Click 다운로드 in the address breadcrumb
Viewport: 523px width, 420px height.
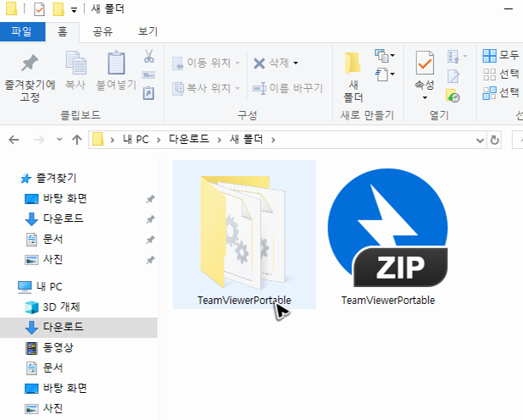click(x=189, y=140)
